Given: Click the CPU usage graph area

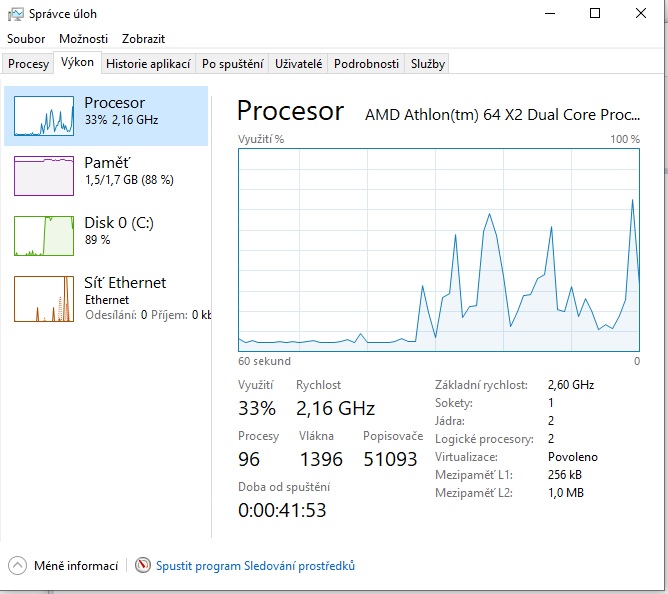Looking at the screenshot, I should coord(438,250).
